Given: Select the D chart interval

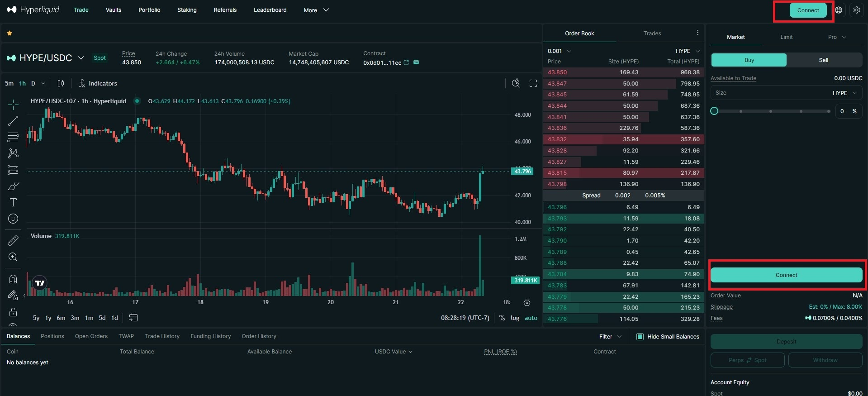Looking at the screenshot, I should pyautogui.click(x=33, y=83).
